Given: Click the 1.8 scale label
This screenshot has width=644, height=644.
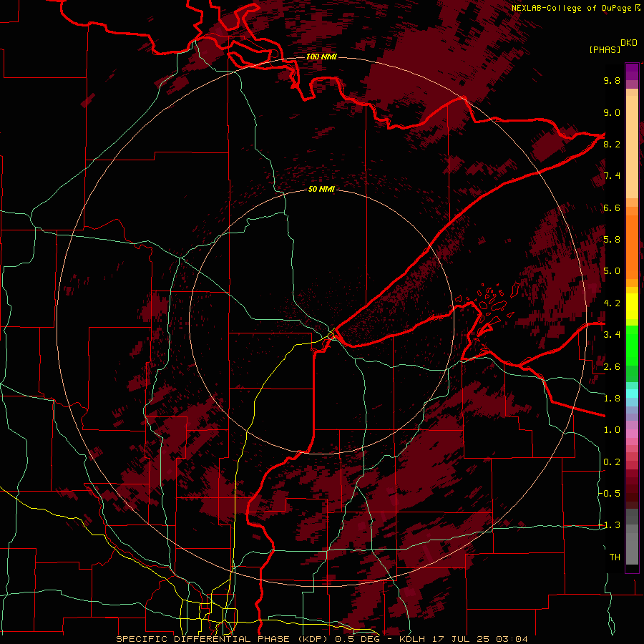Looking at the screenshot, I should pos(612,399).
